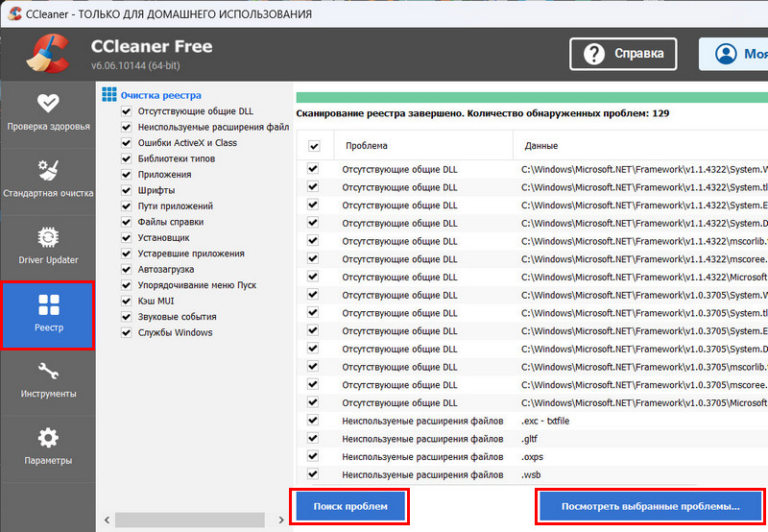
Task: Click the version v6.06.10144 text
Action: coord(135,65)
